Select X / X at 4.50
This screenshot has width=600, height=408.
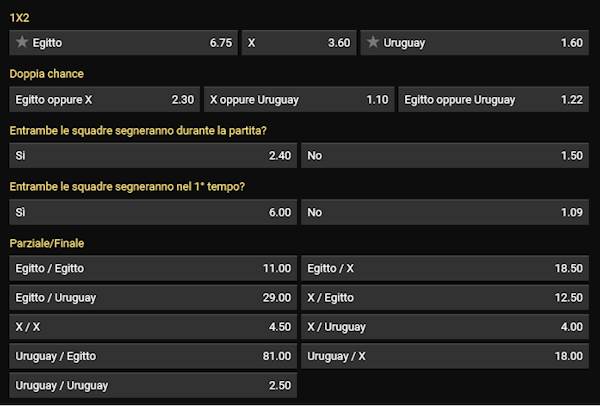tap(153, 327)
